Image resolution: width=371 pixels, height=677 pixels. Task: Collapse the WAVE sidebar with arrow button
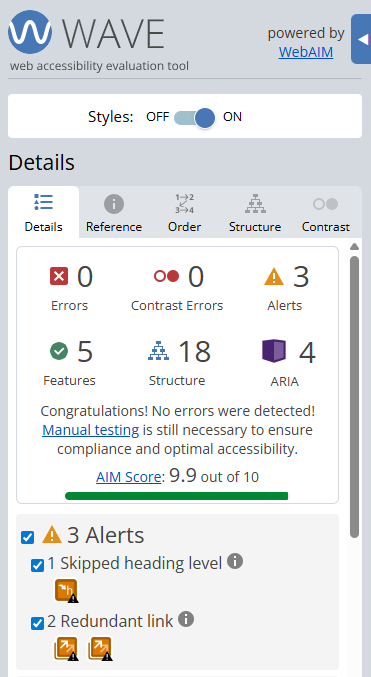362,39
